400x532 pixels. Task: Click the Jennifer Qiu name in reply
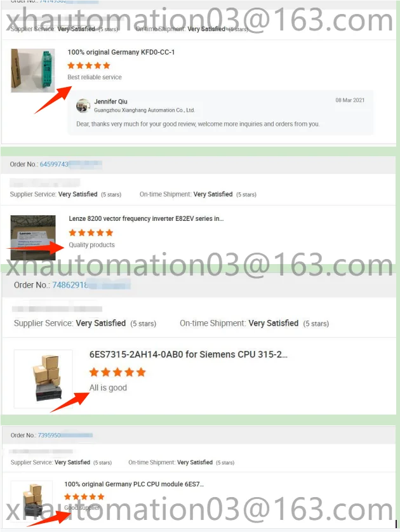point(110,102)
